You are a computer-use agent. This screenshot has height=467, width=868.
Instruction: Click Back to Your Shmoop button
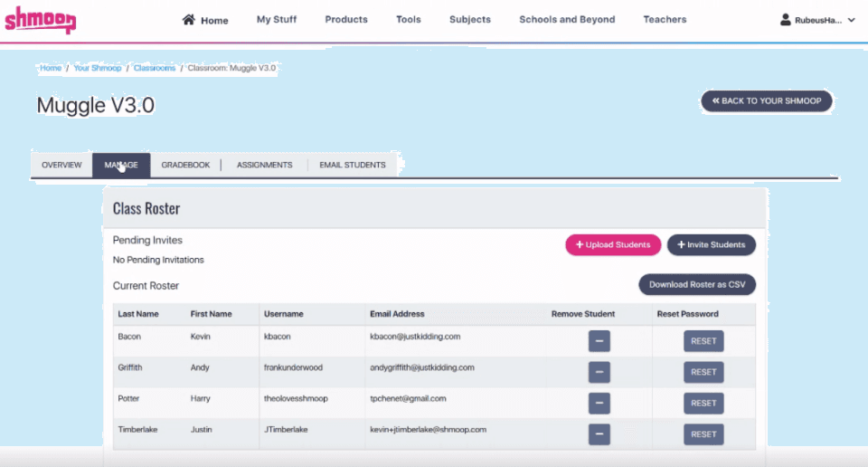pyautogui.click(x=767, y=100)
